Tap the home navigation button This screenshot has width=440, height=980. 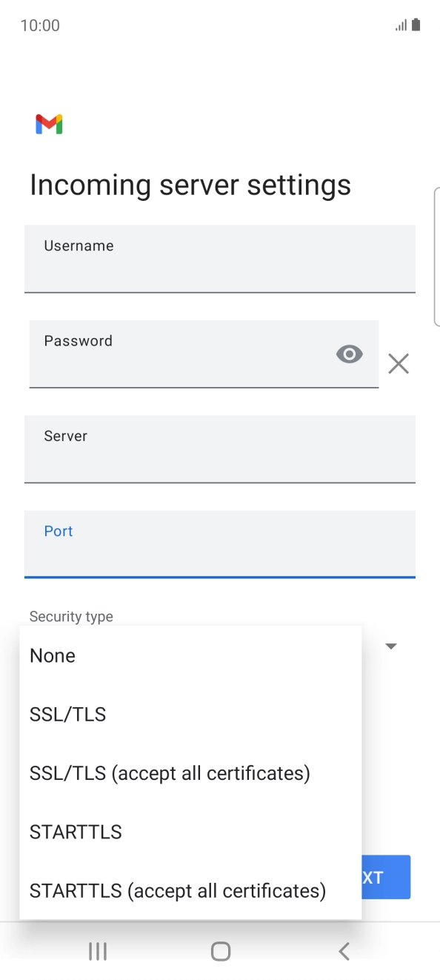click(x=220, y=951)
